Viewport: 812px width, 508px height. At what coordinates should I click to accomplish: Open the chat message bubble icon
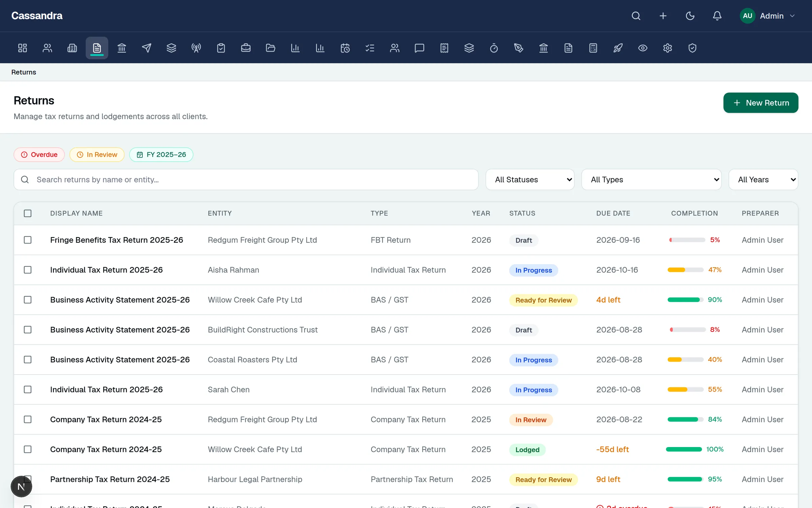point(419,48)
